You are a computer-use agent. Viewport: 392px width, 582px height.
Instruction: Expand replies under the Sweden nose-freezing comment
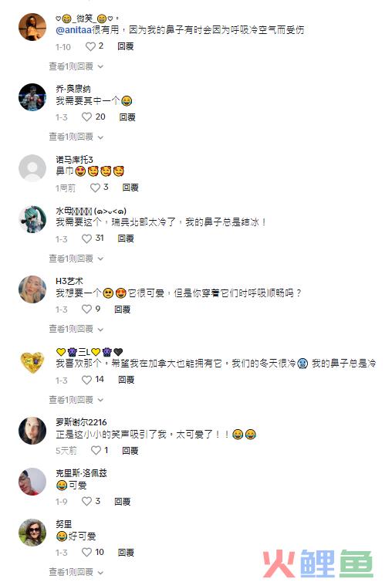[76, 259]
